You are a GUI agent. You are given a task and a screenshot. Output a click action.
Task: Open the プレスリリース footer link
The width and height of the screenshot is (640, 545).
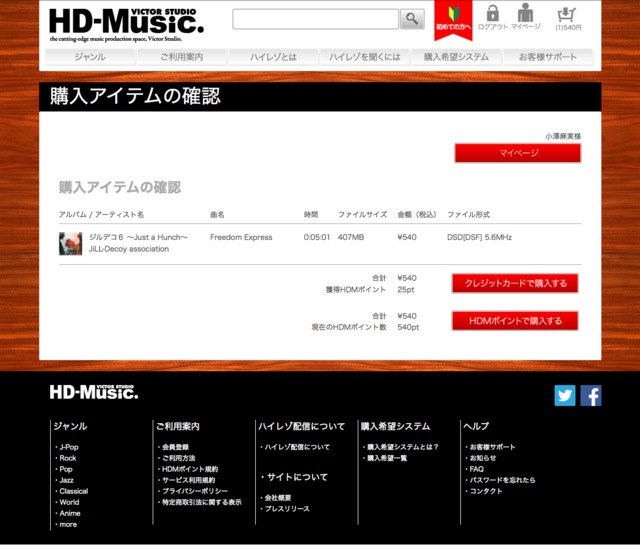(x=287, y=509)
